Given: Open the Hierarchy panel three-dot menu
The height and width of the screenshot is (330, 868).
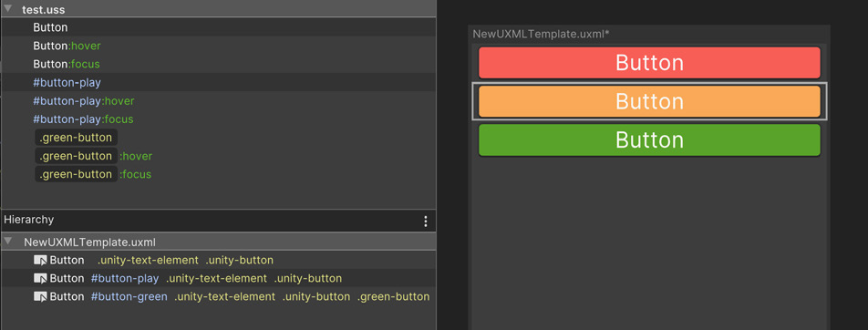Looking at the screenshot, I should [x=425, y=222].
